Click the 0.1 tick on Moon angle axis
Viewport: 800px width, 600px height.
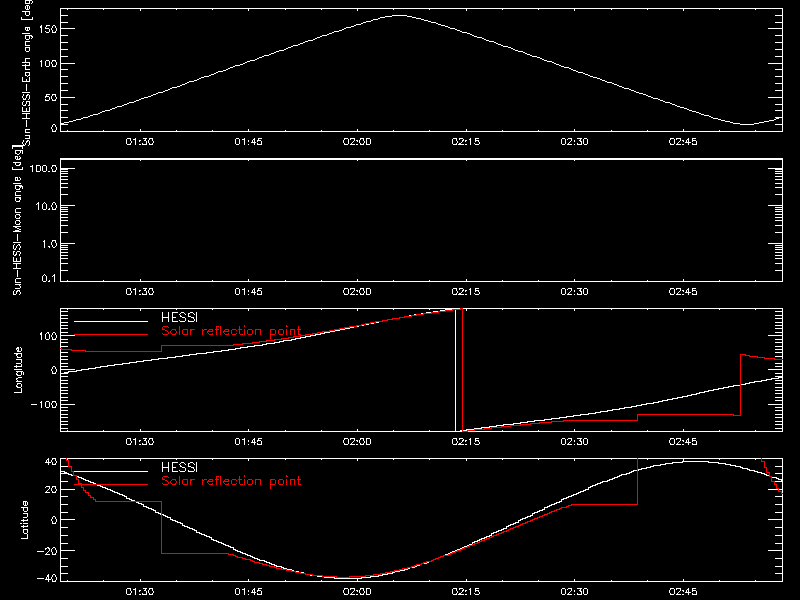(x=49, y=279)
